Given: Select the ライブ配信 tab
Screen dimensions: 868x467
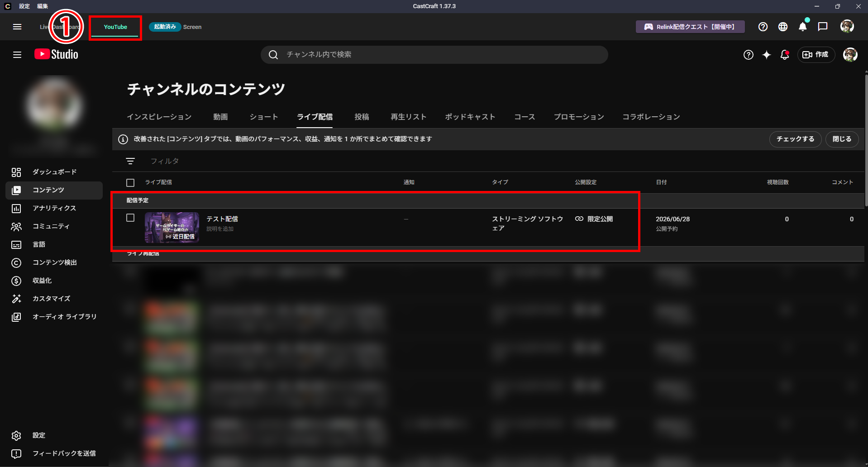Looking at the screenshot, I should click(315, 117).
